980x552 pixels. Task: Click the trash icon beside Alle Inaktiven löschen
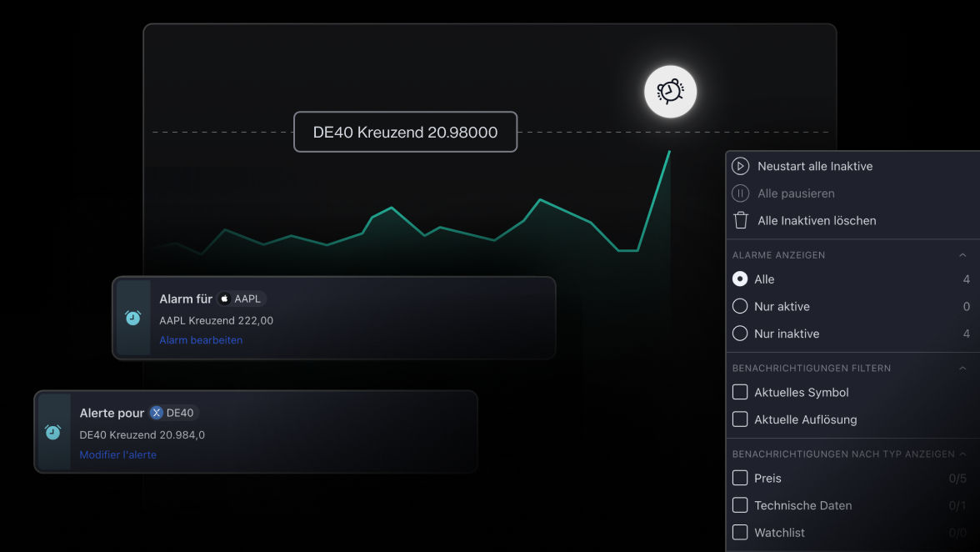pyautogui.click(x=741, y=220)
